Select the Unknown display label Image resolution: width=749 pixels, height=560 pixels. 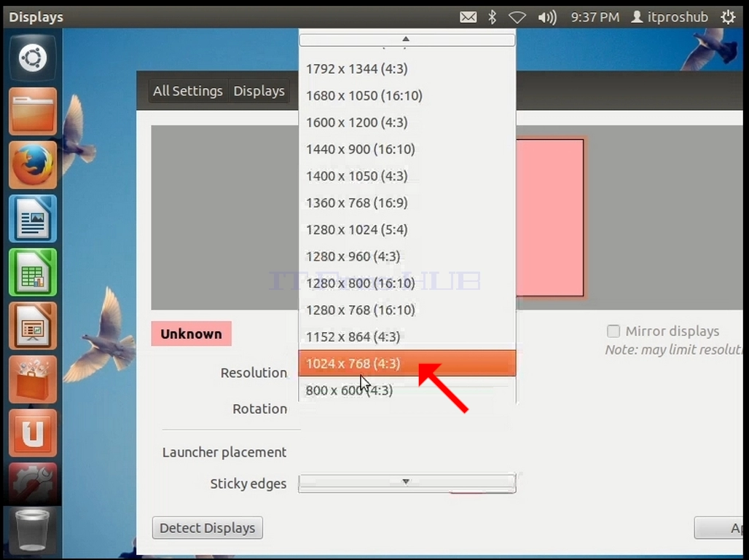(x=191, y=334)
